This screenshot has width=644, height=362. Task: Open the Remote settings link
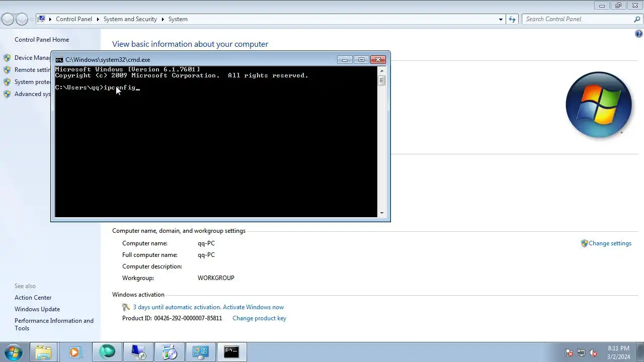[x=33, y=70]
